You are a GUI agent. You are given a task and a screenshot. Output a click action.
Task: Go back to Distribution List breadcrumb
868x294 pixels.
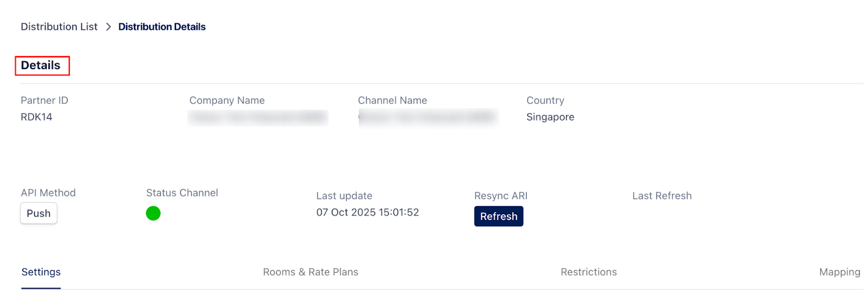tap(59, 27)
